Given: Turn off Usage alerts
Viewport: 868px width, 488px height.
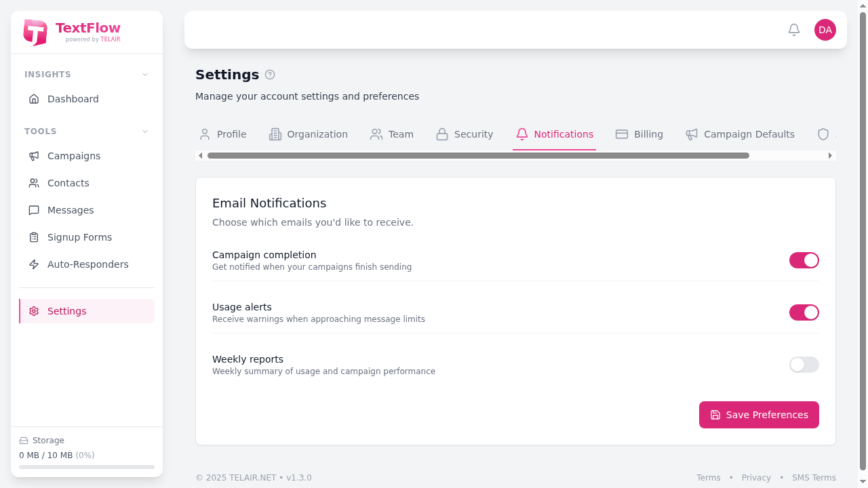Looking at the screenshot, I should tap(804, 312).
